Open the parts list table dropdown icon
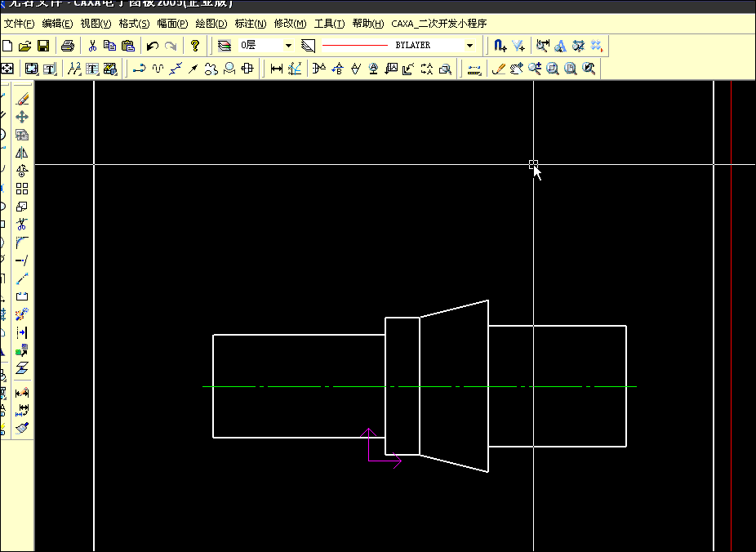Screen dimensions: 756x552 91,69
